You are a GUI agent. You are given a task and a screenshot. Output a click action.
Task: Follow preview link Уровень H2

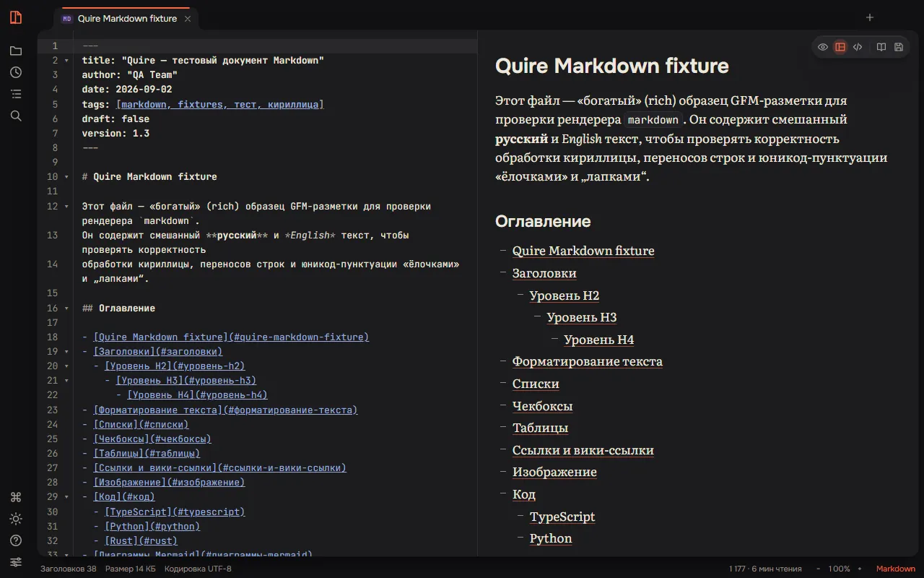[x=565, y=296]
